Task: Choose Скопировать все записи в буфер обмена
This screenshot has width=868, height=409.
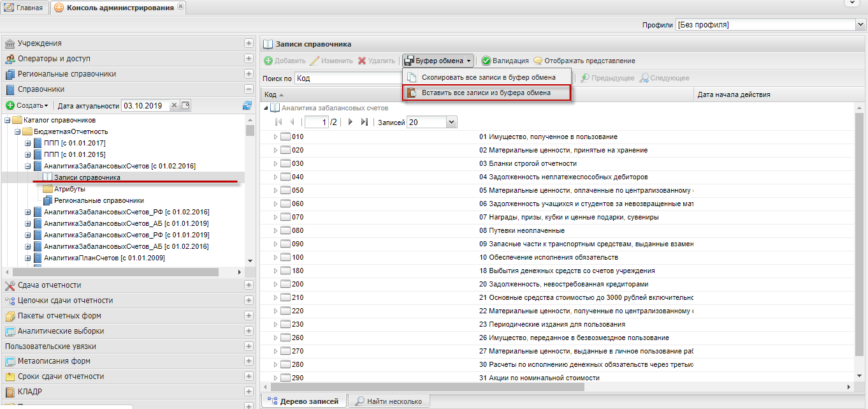Action: tap(488, 77)
